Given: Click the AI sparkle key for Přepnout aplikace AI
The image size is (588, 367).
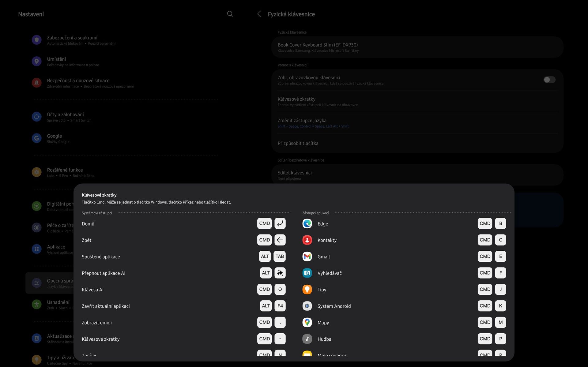Looking at the screenshot, I should pos(280,273).
